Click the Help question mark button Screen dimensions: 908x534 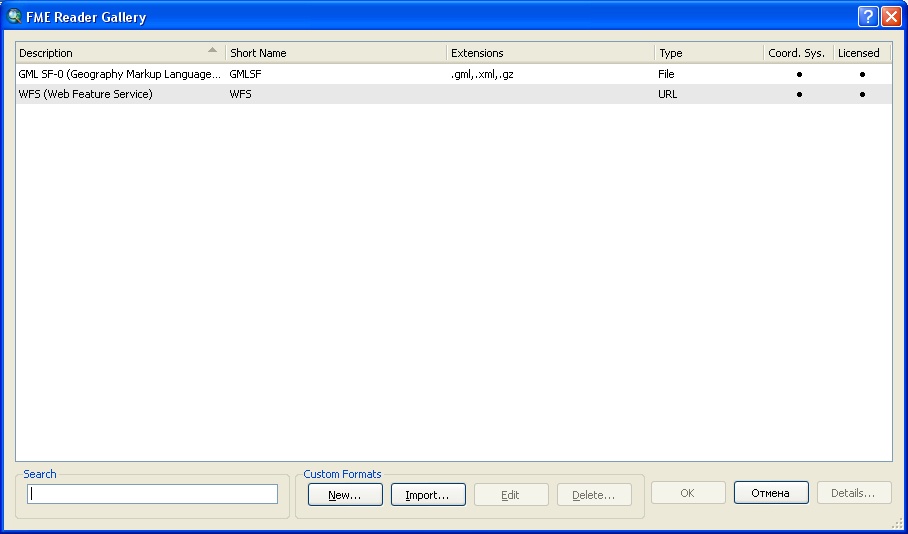coord(868,16)
